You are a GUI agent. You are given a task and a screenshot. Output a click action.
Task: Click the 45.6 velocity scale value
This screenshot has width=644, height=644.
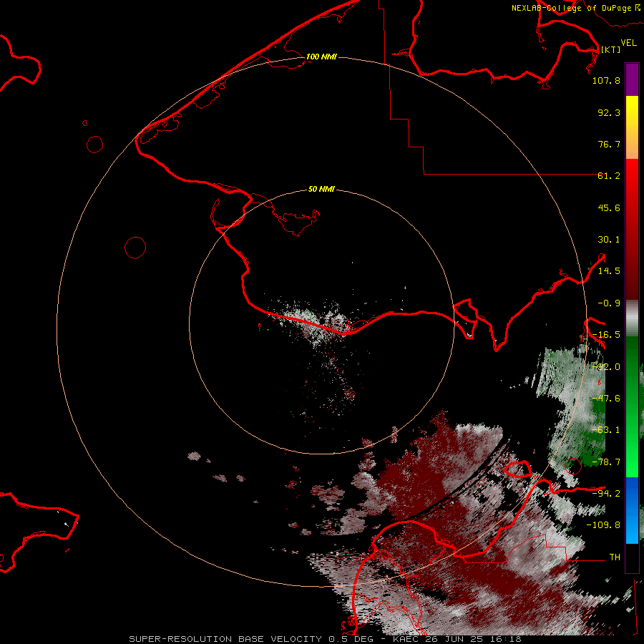[609, 208]
